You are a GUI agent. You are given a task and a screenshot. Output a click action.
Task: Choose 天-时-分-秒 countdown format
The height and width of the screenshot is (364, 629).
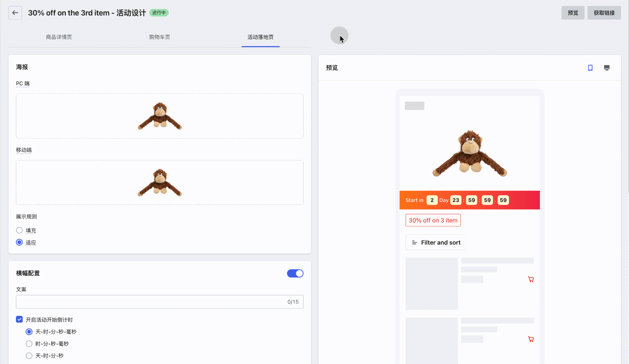coord(29,356)
